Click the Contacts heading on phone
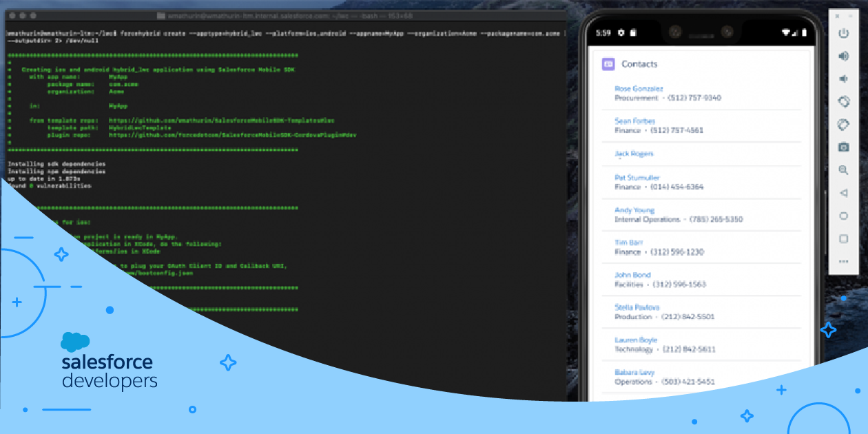868x434 pixels. pyautogui.click(x=639, y=64)
